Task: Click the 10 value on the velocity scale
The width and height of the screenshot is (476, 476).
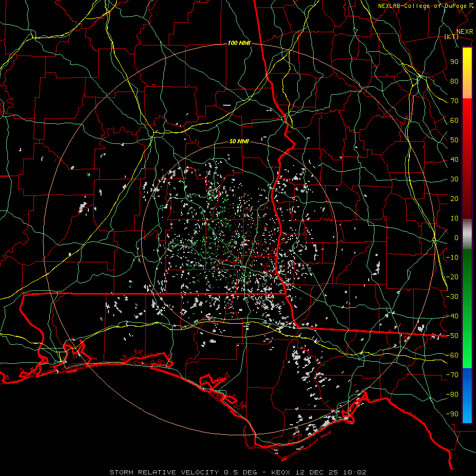Action: pos(454,218)
